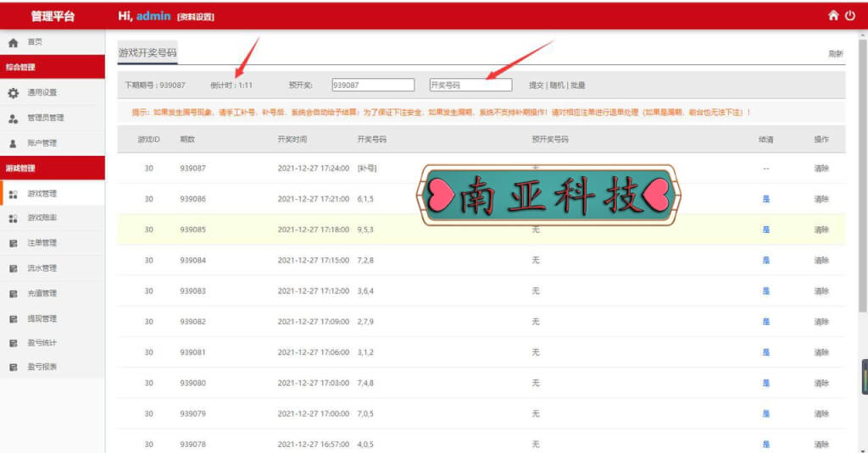The width and height of the screenshot is (868, 453).
Task: Click the 是 link in row 939084
Action: (x=766, y=261)
